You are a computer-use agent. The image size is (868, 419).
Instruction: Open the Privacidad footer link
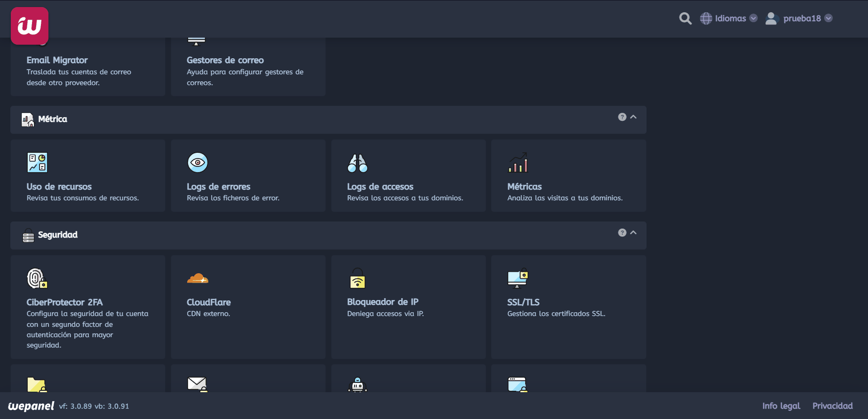[x=832, y=406]
